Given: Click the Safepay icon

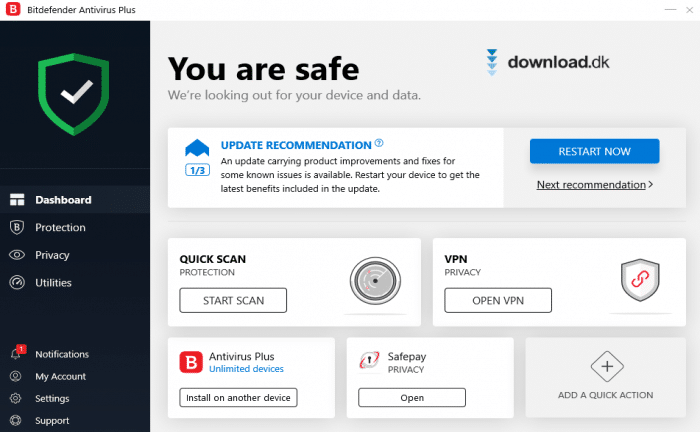Looking at the screenshot, I should coord(369,362).
